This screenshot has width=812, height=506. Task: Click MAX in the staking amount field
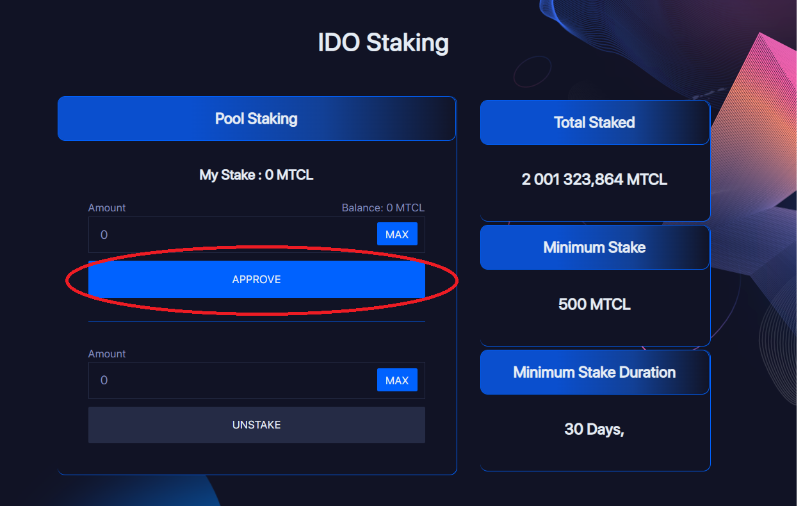(397, 234)
